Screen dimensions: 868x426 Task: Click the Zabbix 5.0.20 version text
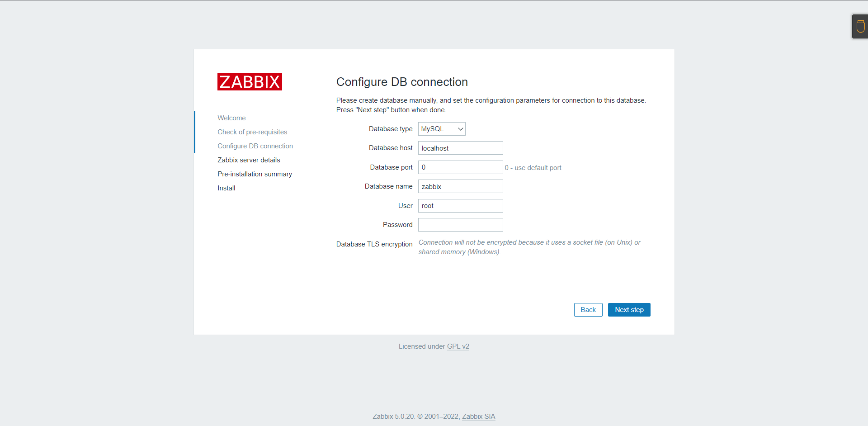pyautogui.click(x=393, y=417)
